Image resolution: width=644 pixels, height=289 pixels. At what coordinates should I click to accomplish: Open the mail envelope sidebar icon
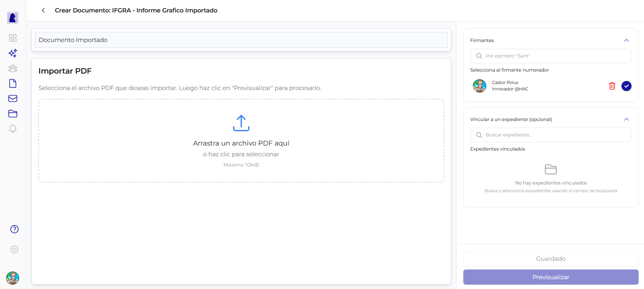(13, 98)
